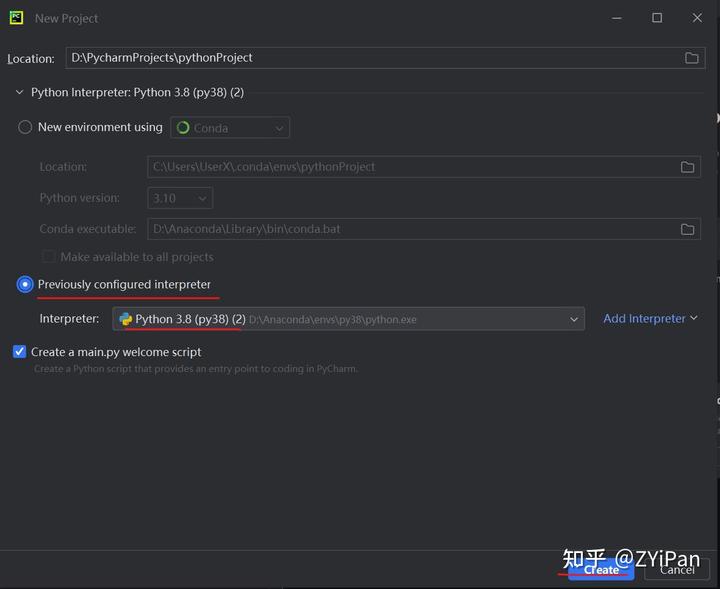Click the Python icon in the interpreter field
The height and width of the screenshot is (589, 720).
[x=125, y=319]
